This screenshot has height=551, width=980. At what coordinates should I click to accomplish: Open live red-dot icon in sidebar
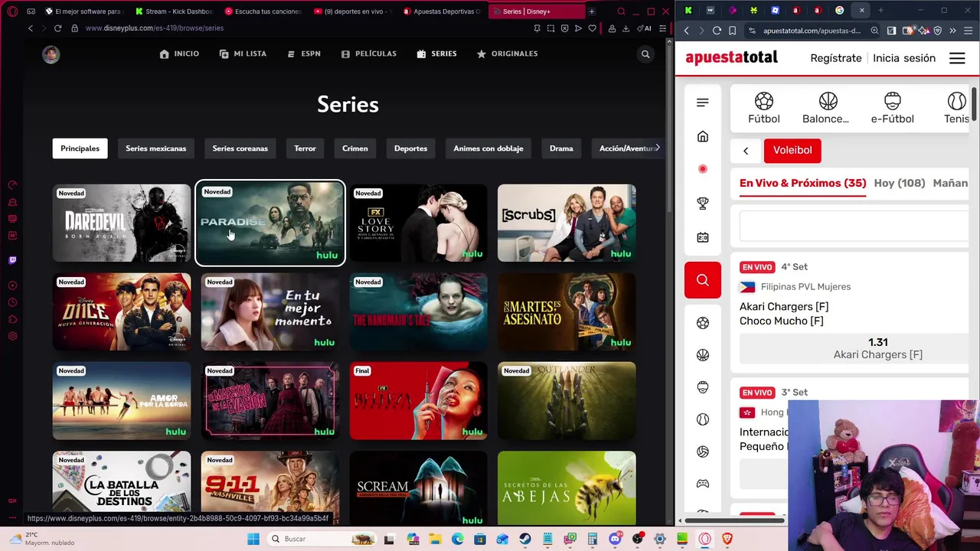click(x=703, y=169)
